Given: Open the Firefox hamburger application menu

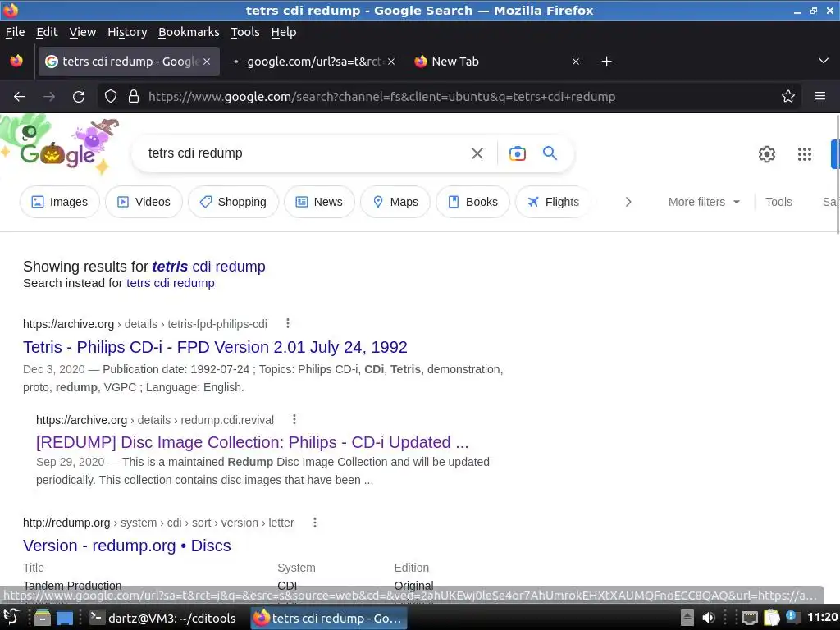Looking at the screenshot, I should pyautogui.click(x=820, y=97).
